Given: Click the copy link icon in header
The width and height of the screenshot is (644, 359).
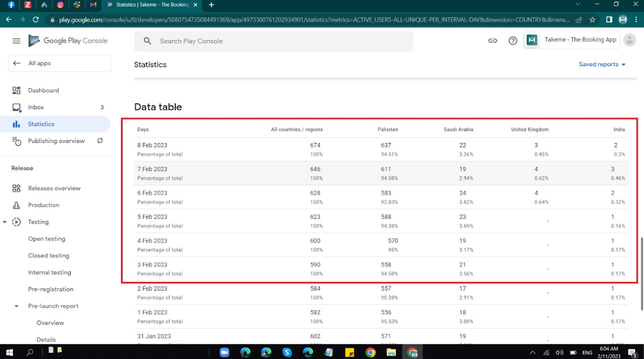Looking at the screenshot, I should click(493, 41).
